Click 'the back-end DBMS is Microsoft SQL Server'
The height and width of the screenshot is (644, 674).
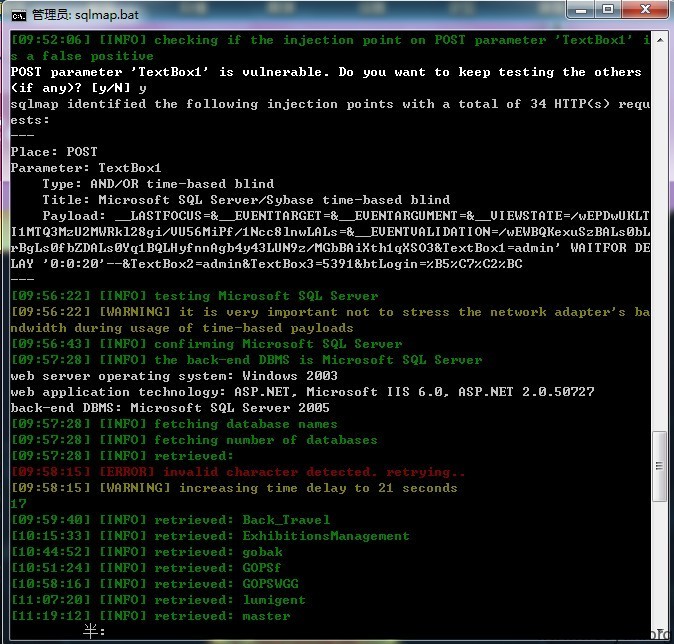coord(246,359)
